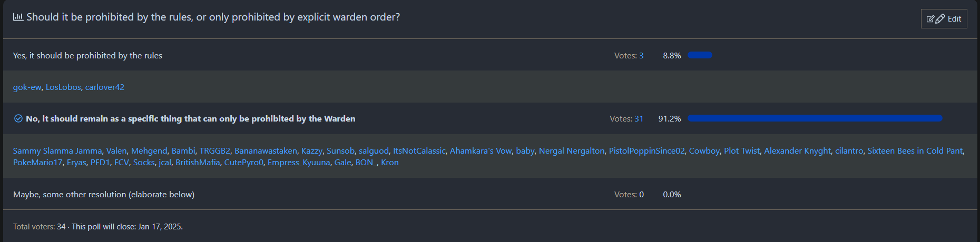Click the Bananawastaken voter name
The height and width of the screenshot is (242, 980).
266,151
